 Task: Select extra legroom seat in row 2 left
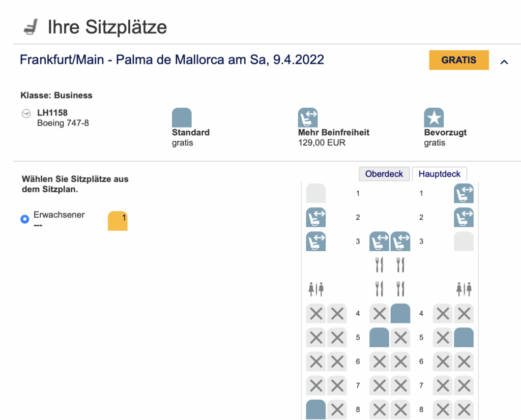(316, 217)
